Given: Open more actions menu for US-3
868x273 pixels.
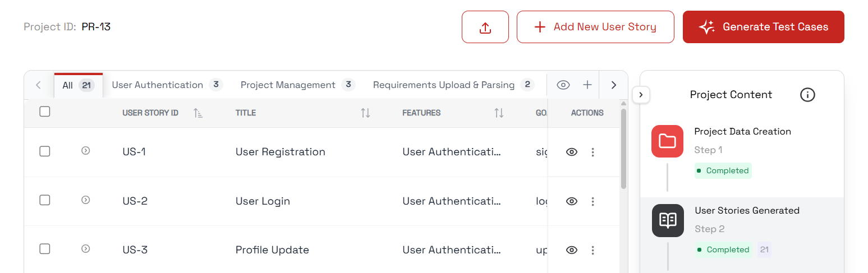Looking at the screenshot, I should point(593,250).
